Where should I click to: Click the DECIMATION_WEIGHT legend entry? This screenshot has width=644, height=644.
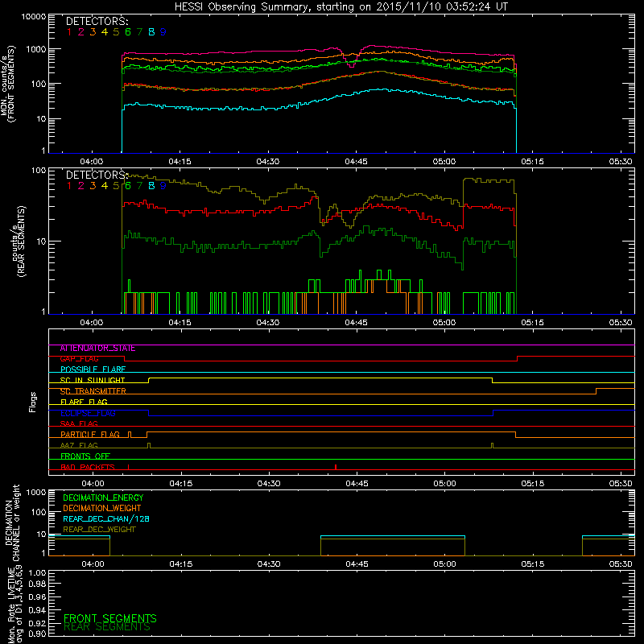[102, 509]
